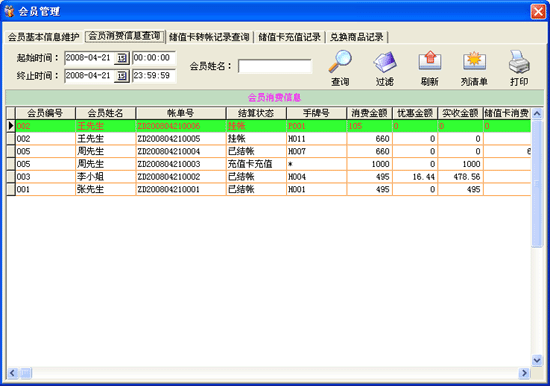This screenshot has width=550, height=386.
Task: Click 张先生 member name cell
Action: tap(105, 189)
